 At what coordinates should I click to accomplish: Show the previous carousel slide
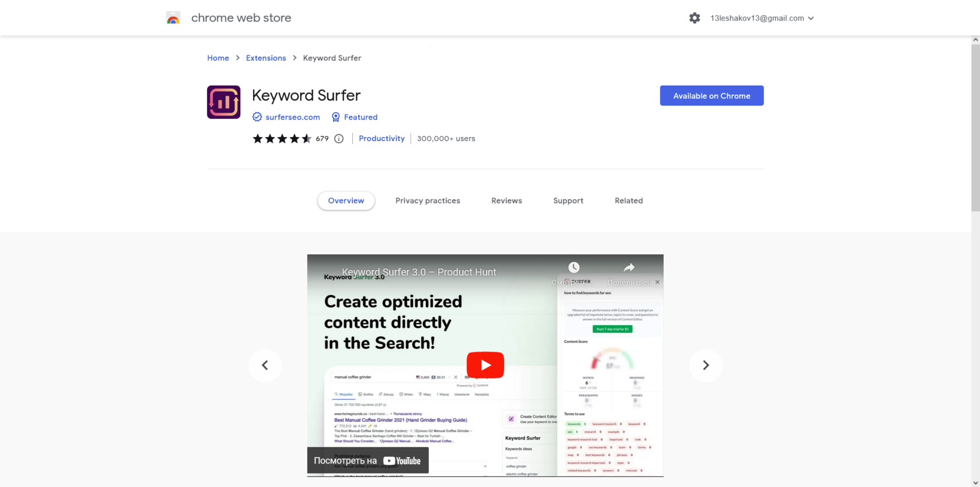click(x=265, y=365)
